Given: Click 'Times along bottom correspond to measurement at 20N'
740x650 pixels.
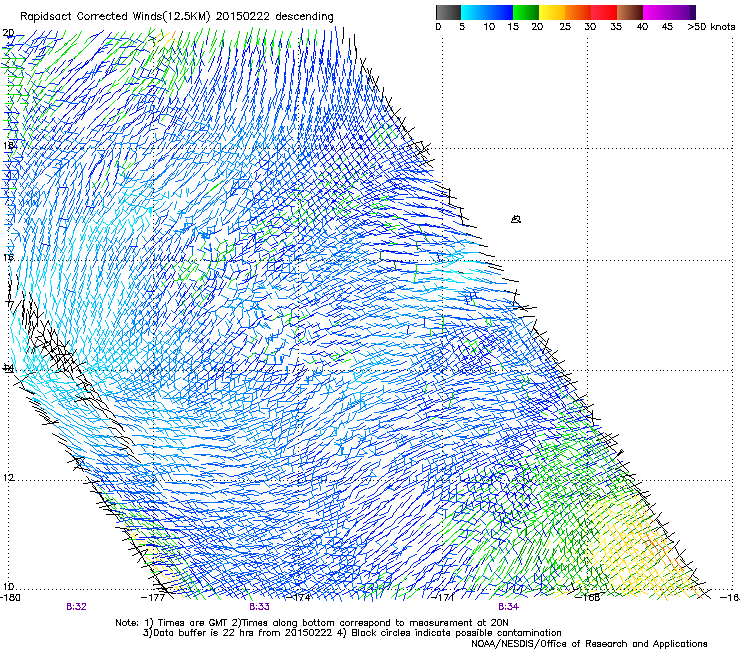Looking at the screenshot, I should 375,623.
